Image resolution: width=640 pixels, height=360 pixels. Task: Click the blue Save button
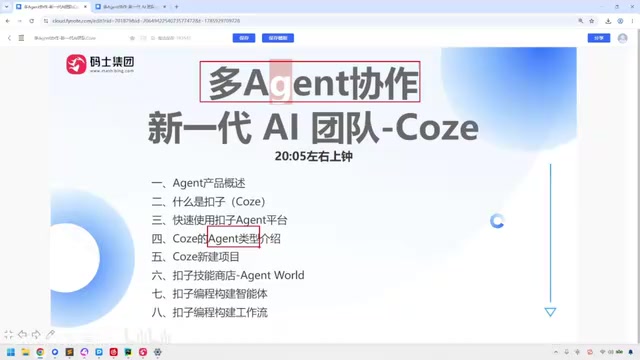coord(244,38)
